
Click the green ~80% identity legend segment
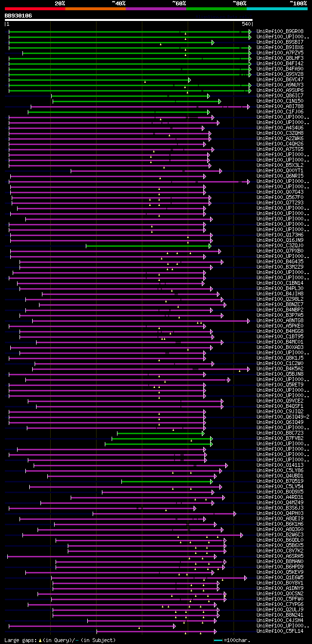coord(216,9)
